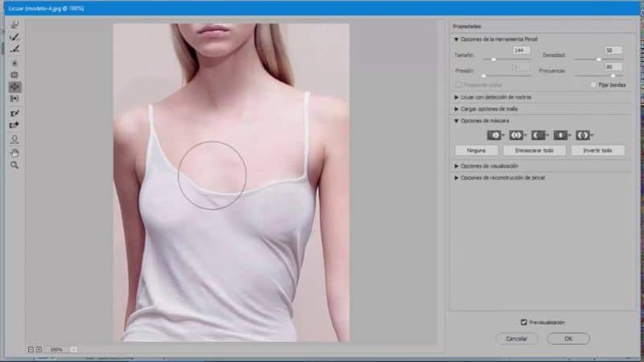Open the Invert Selection dropdown arrow

click(x=592, y=135)
